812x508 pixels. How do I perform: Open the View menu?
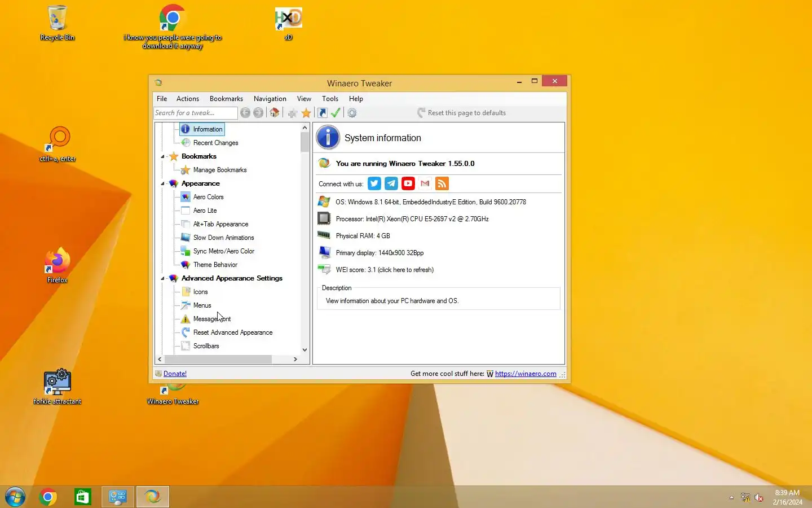pos(304,99)
